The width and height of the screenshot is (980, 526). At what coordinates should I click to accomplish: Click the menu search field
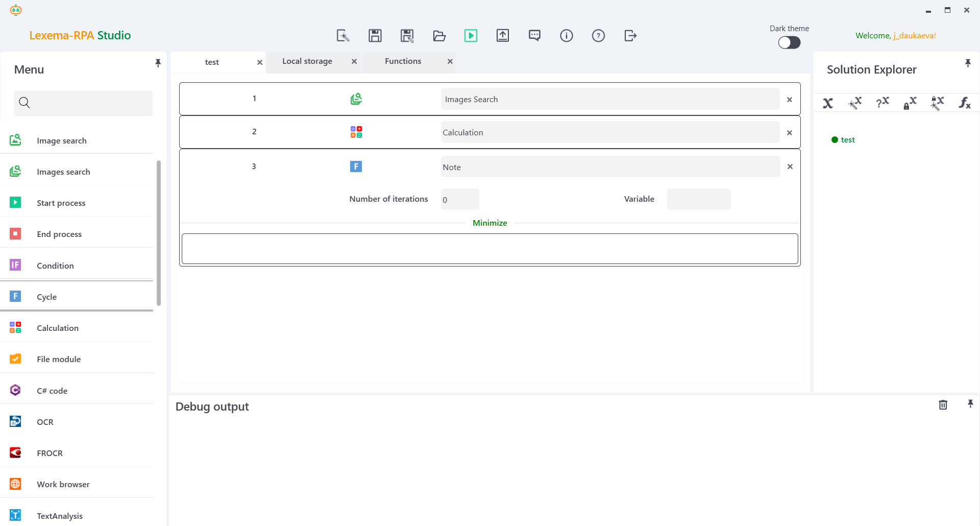pyautogui.click(x=83, y=103)
